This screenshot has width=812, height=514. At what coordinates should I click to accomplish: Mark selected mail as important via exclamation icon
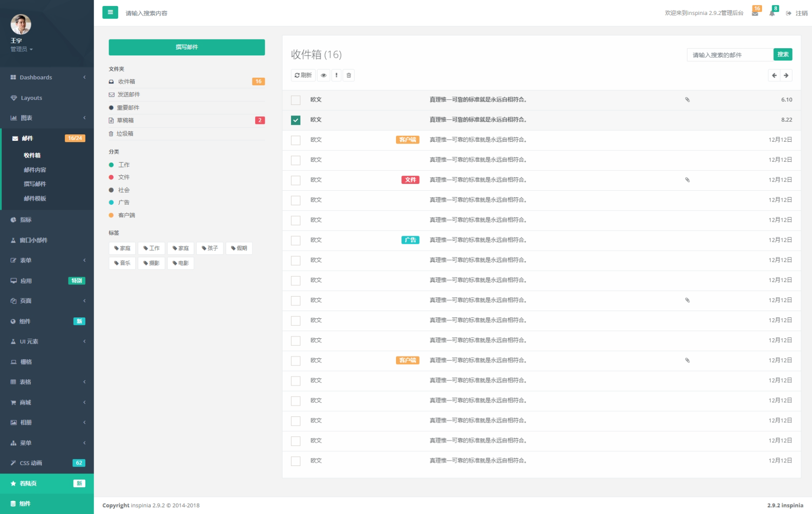point(336,75)
